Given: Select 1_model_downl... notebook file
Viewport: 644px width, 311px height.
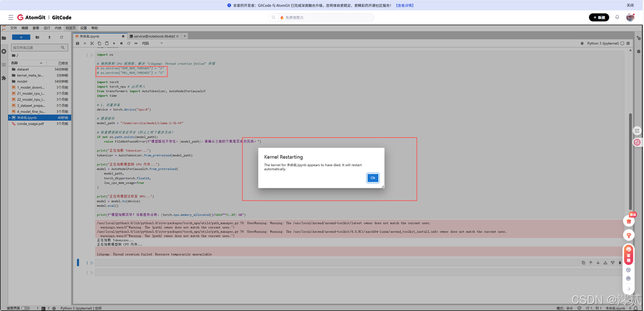Looking at the screenshot, I should click(x=40, y=87).
